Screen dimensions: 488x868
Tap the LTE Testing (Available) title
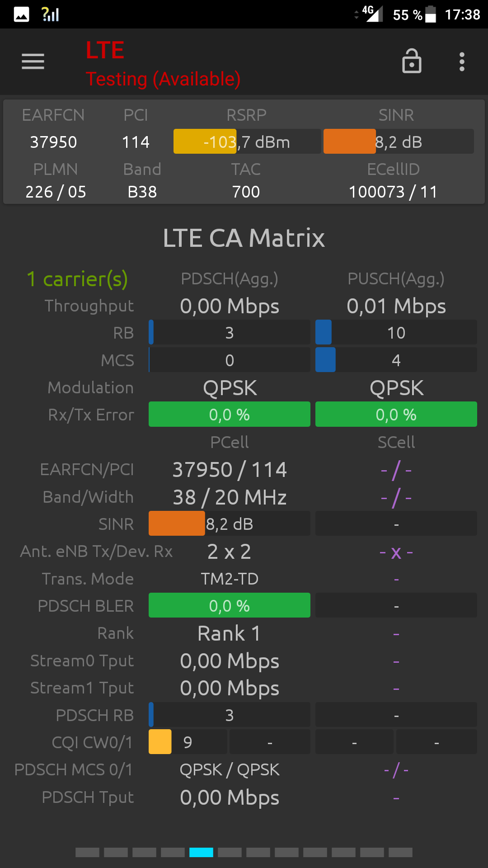point(163,64)
